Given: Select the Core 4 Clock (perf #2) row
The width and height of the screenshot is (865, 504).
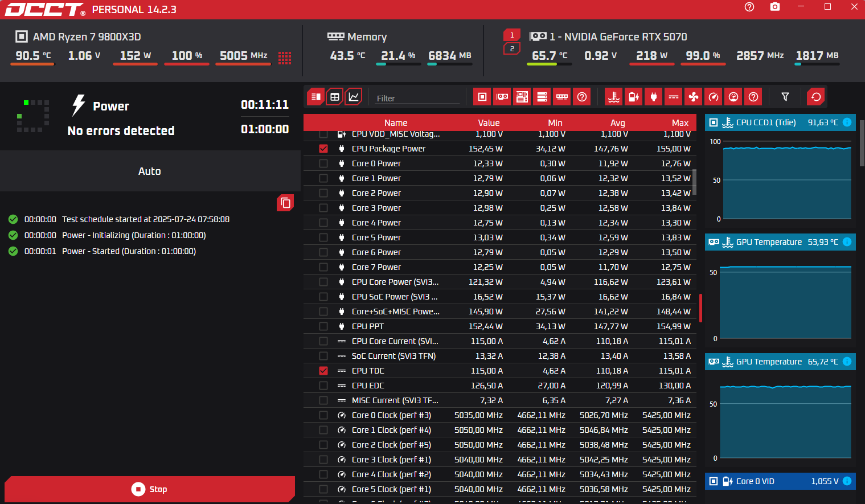Looking at the screenshot, I should (500, 474).
